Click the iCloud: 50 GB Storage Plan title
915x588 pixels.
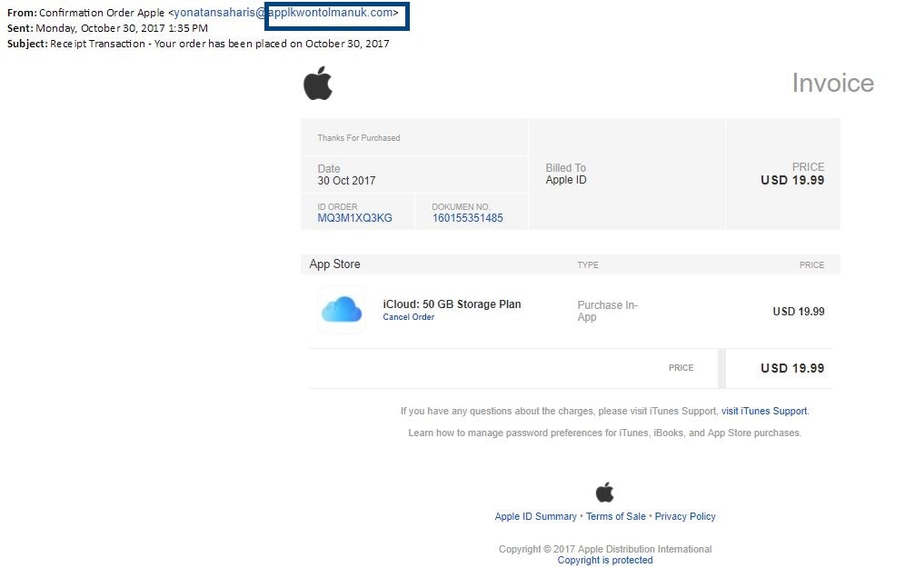click(452, 304)
